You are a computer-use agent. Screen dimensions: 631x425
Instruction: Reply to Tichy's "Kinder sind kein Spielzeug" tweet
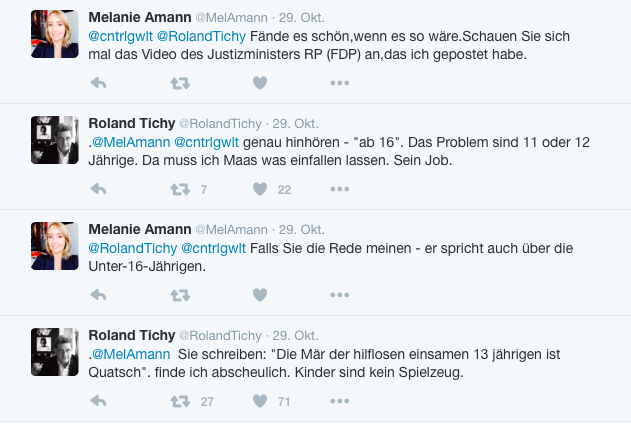click(x=98, y=401)
